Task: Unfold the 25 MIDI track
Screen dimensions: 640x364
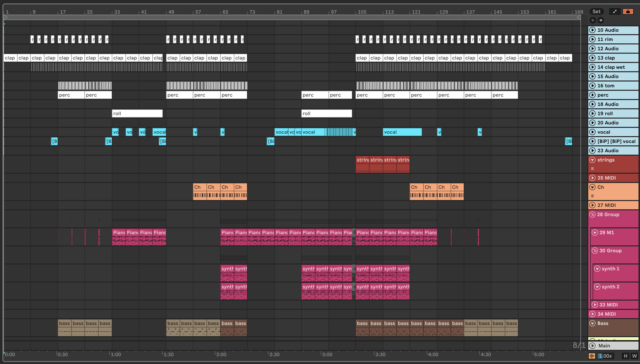Action: tap(592, 178)
